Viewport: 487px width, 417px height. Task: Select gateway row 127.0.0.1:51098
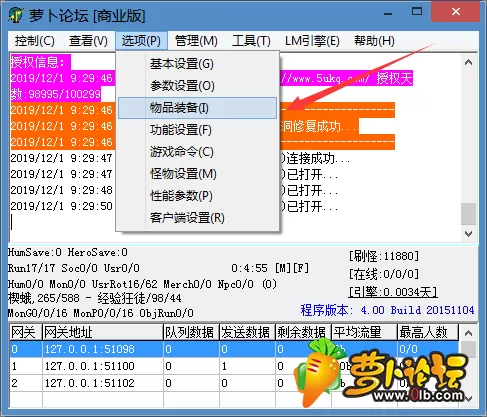(x=234, y=349)
